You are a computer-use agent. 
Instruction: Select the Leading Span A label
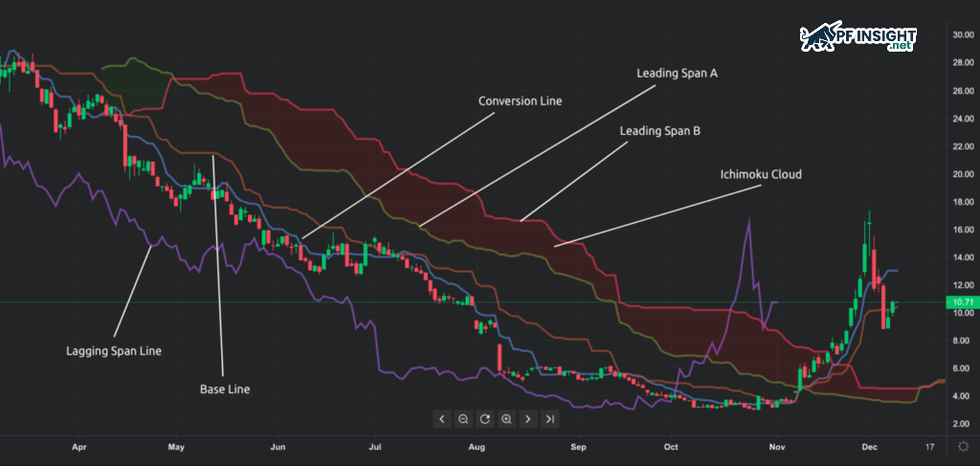[x=677, y=73]
